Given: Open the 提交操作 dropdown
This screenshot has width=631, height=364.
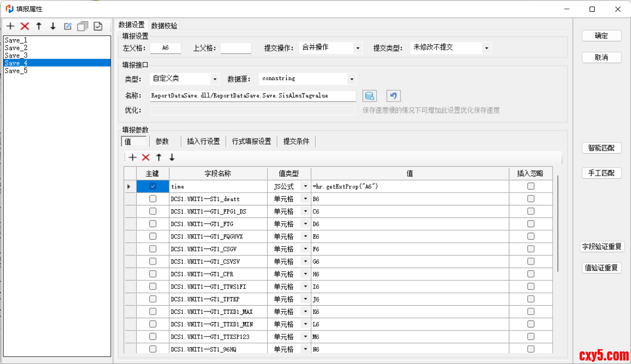Looking at the screenshot, I should pos(357,48).
